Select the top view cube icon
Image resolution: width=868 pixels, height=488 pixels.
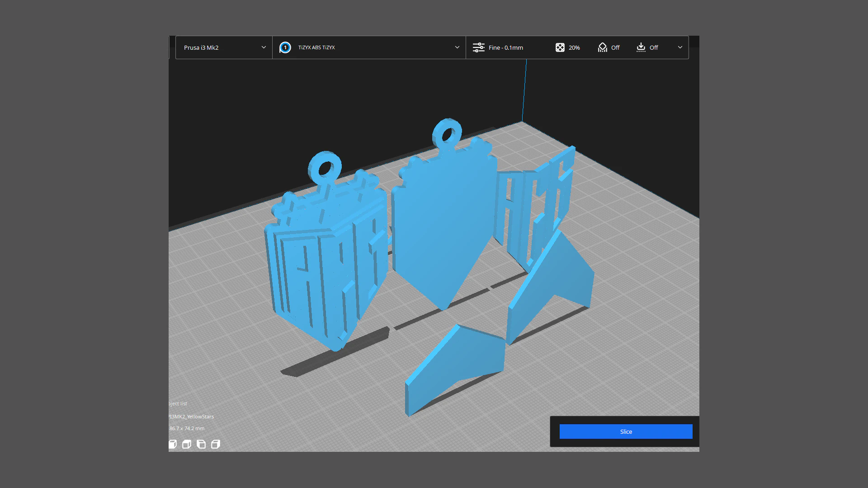pos(201,444)
